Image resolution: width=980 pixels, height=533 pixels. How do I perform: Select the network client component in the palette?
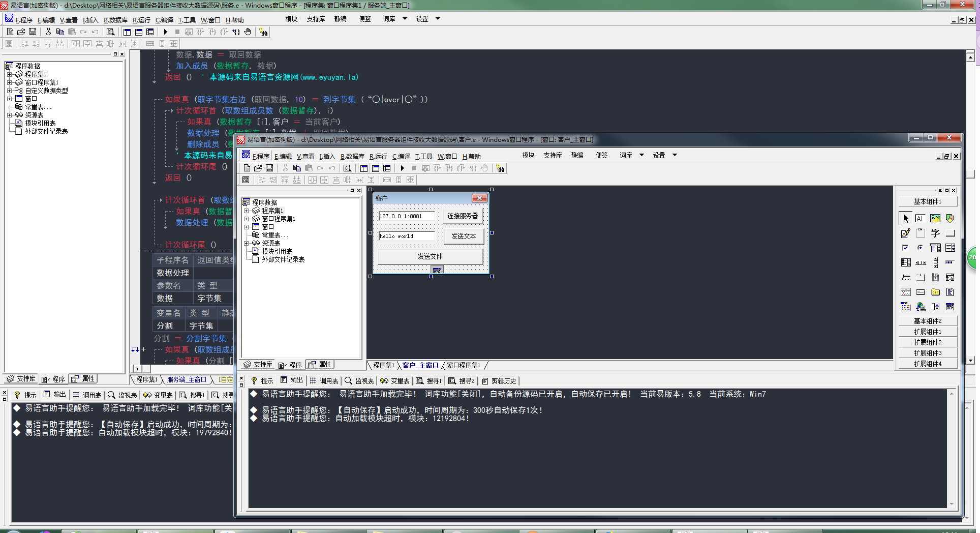(x=921, y=307)
